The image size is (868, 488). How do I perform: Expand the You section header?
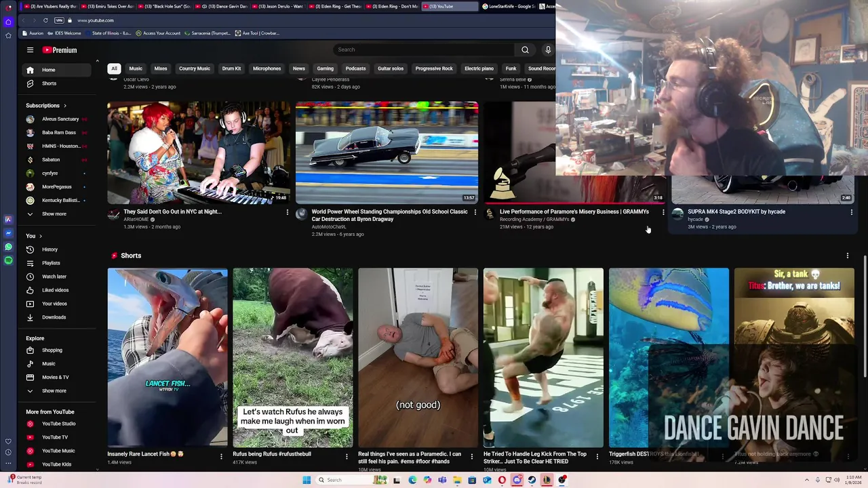34,236
